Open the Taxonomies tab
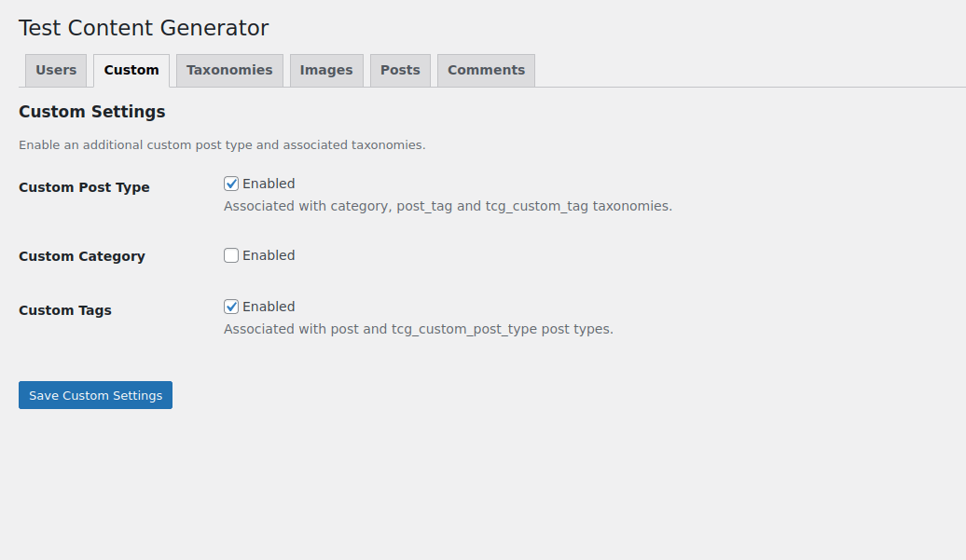 (229, 70)
